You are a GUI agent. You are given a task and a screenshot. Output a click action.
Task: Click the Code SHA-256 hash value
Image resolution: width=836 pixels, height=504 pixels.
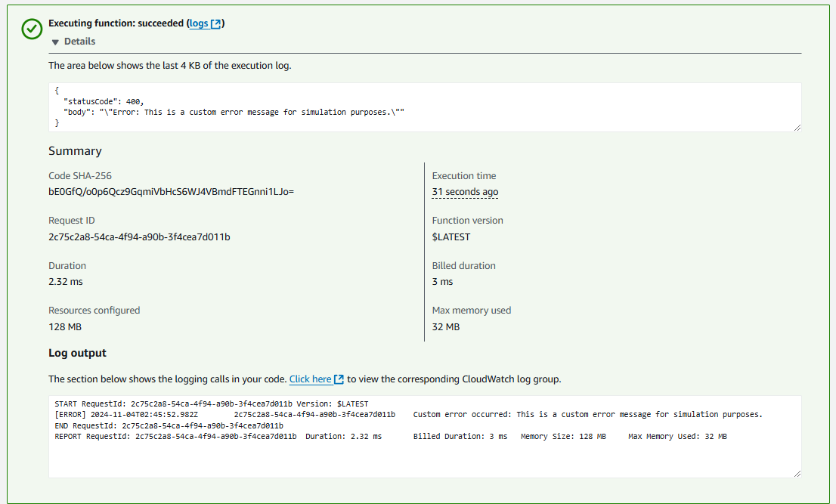tap(171, 192)
